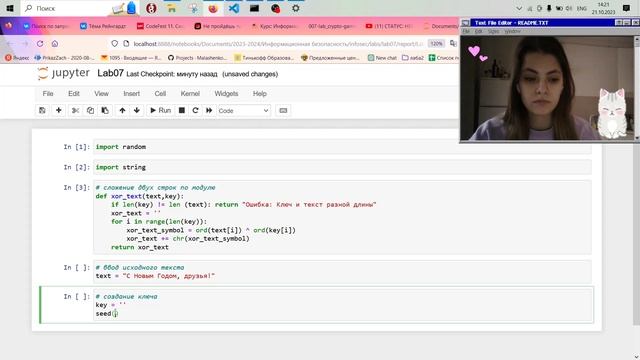Go to browser home page
This screenshot has width=640, height=360.
[x=55, y=44]
